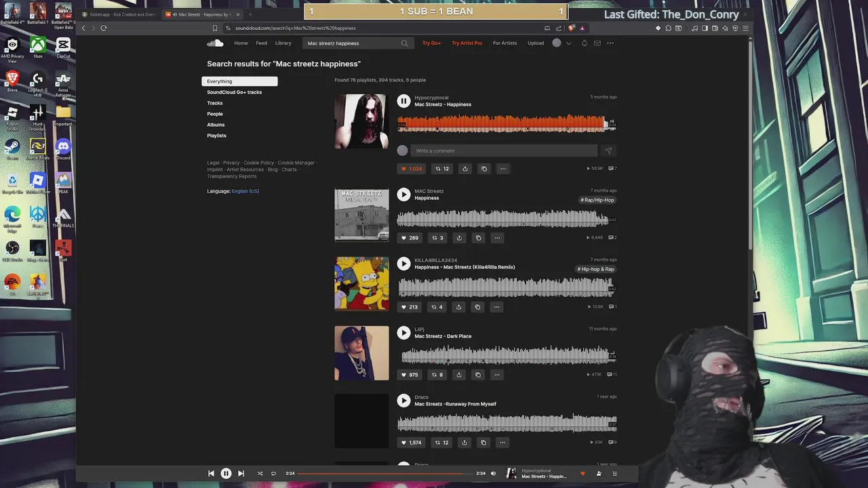Pause playback in bottom player bar
The image size is (868, 488).
coord(226,474)
